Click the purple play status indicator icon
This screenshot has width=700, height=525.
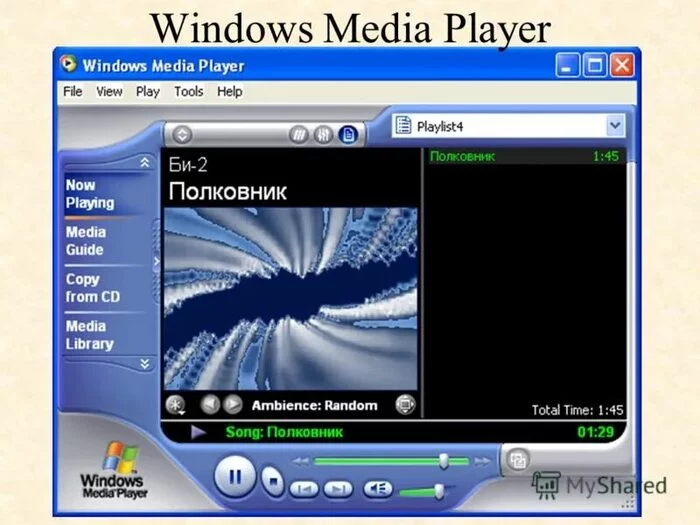pos(198,432)
